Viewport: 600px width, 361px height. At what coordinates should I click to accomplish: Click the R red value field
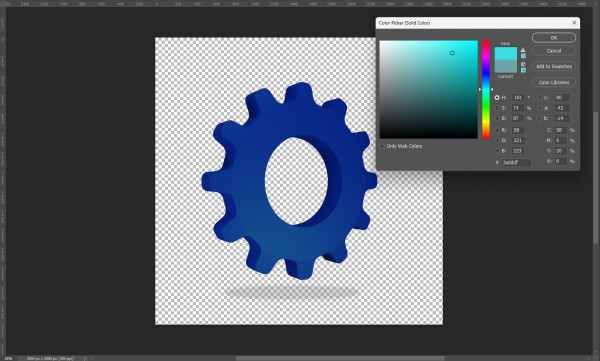pos(518,130)
